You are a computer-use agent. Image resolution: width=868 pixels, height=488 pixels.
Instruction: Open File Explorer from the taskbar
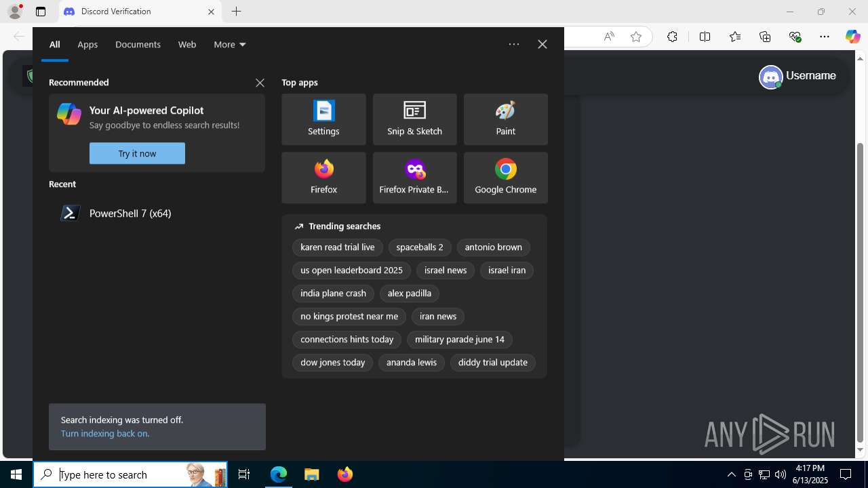(x=311, y=474)
